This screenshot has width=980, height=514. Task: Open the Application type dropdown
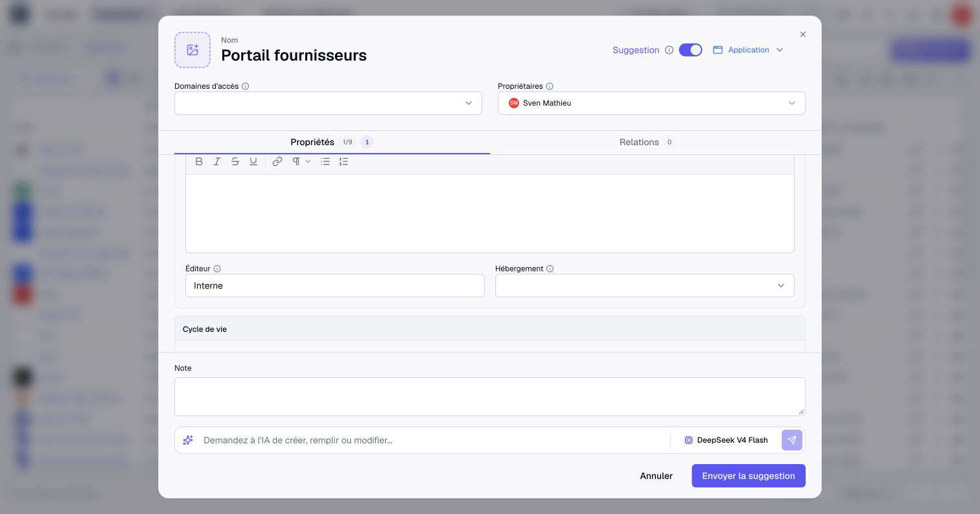pos(749,50)
